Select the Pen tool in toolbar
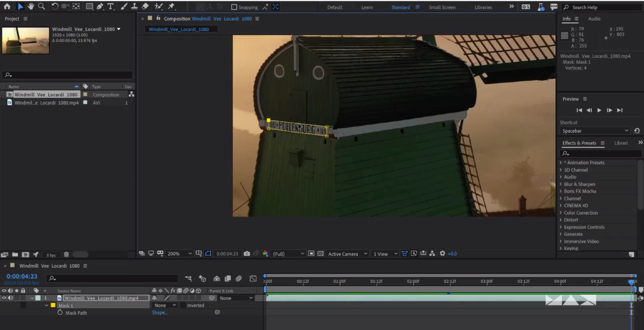 coord(100,7)
